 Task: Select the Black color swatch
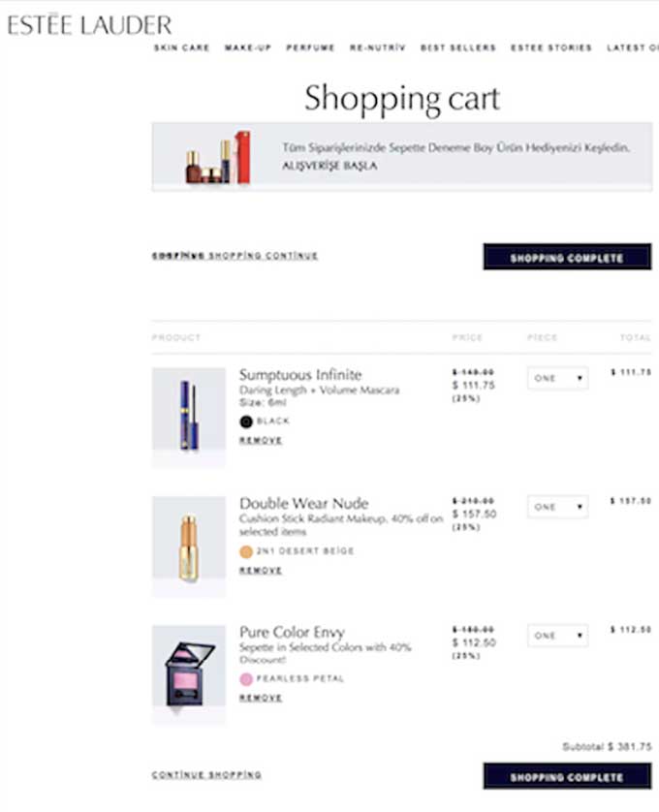pyautogui.click(x=246, y=422)
